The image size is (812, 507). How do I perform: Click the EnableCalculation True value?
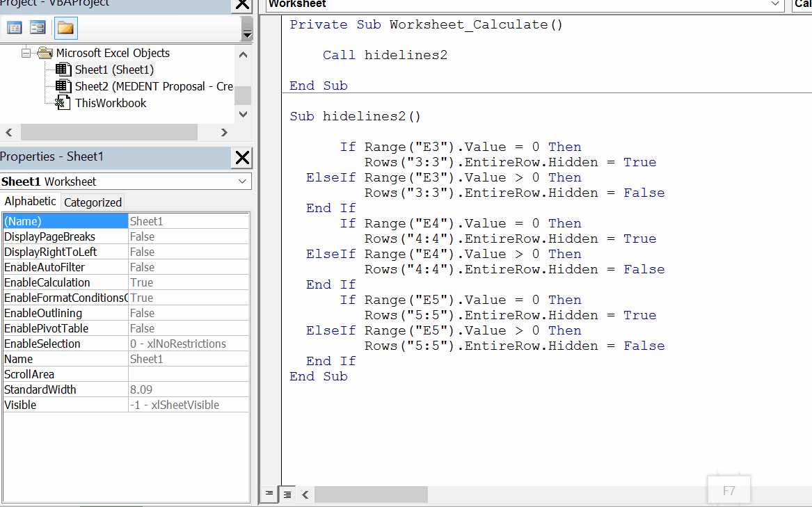[x=189, y=283]
